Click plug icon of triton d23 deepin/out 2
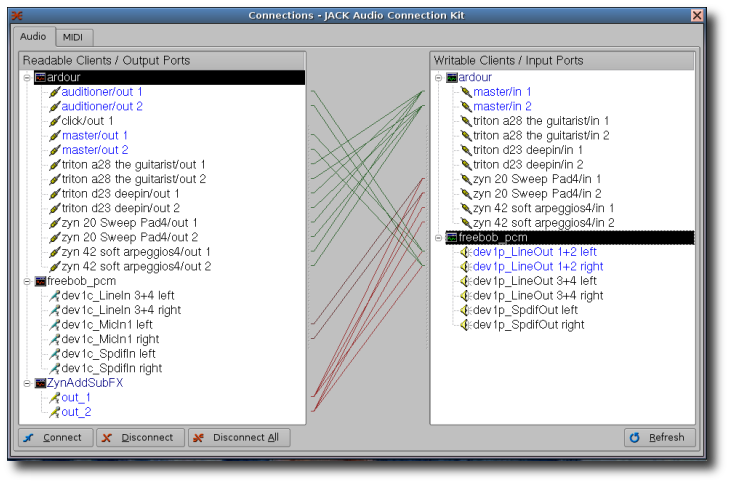Image resolution: width=730 pixels, height=484 pixels. (54, 208)
